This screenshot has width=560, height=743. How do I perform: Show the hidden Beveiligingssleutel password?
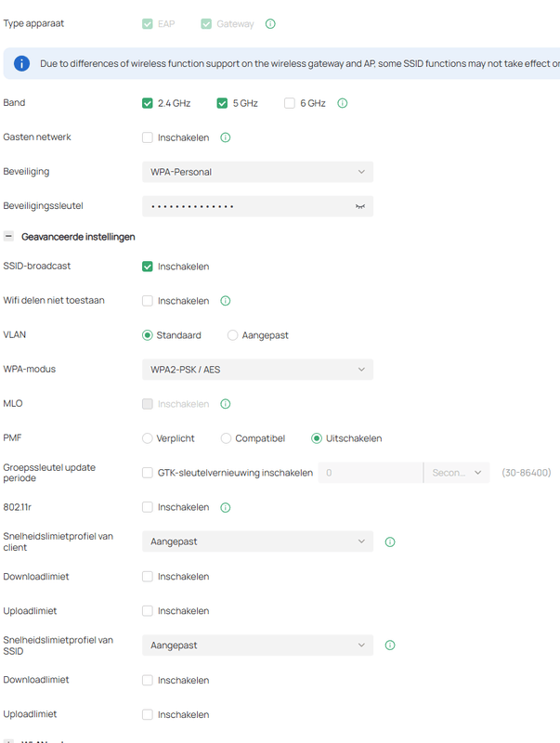[x=360, y=206]
